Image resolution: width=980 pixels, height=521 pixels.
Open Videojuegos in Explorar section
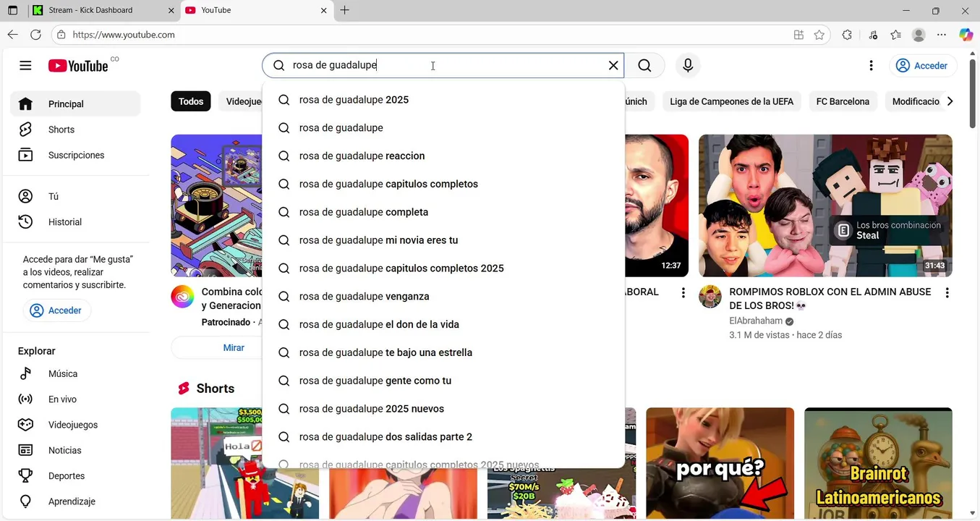pyautogui.click(x=75, y=425)
